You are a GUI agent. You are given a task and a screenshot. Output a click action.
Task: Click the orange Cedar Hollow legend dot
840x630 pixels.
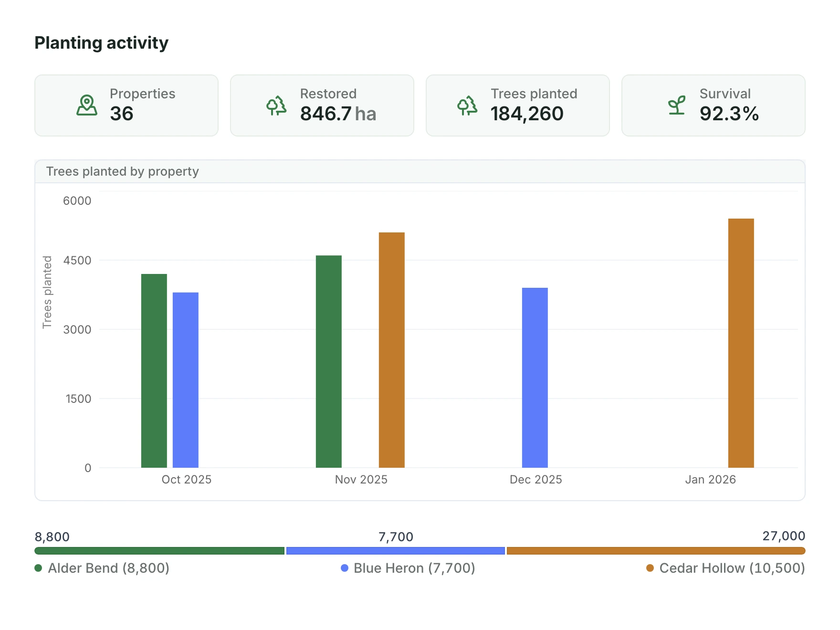(650, 568)
